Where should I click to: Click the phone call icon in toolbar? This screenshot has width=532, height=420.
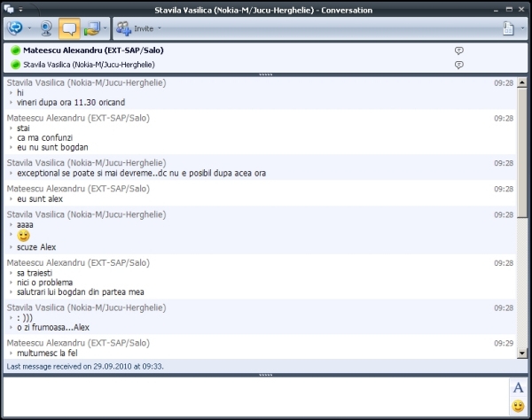point(14,27)
